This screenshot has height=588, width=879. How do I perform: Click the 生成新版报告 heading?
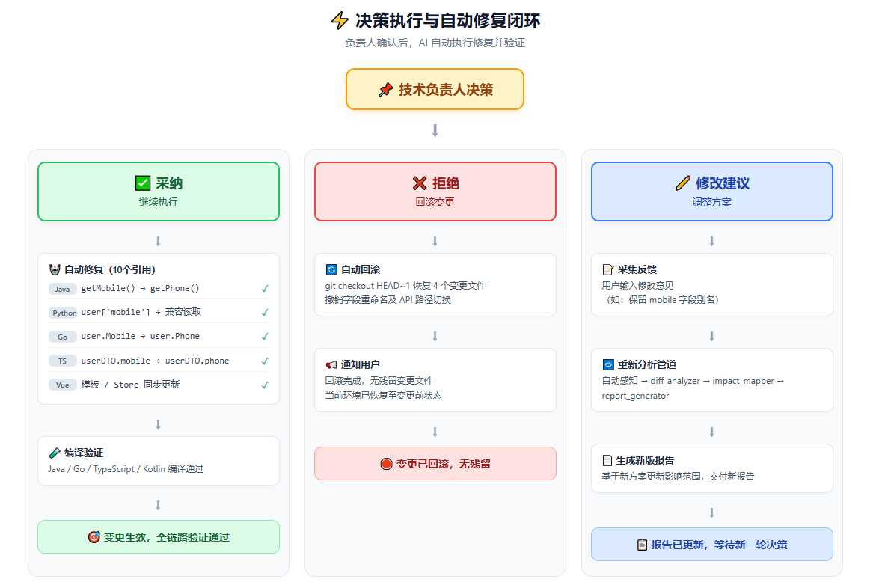tap(646, 461)
